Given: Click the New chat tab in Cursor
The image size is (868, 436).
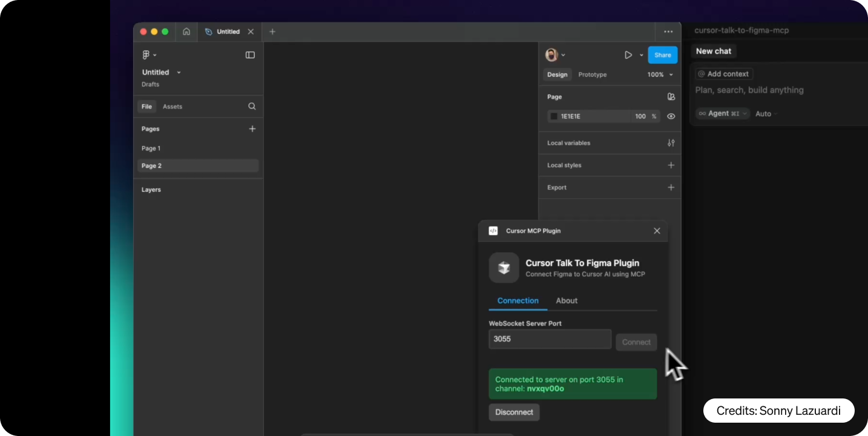Looking at the screenshot, I should (713, 51).
